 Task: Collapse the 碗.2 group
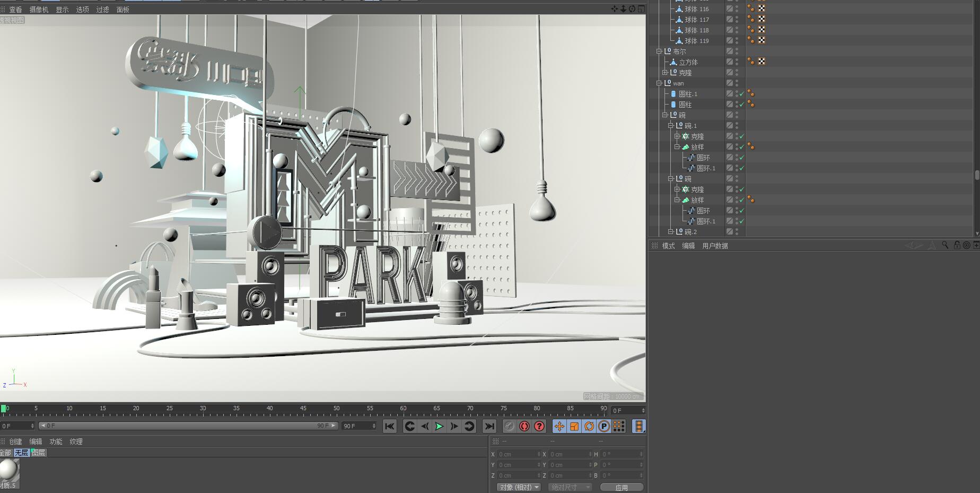pyautogui.click(x=671, y=232)
